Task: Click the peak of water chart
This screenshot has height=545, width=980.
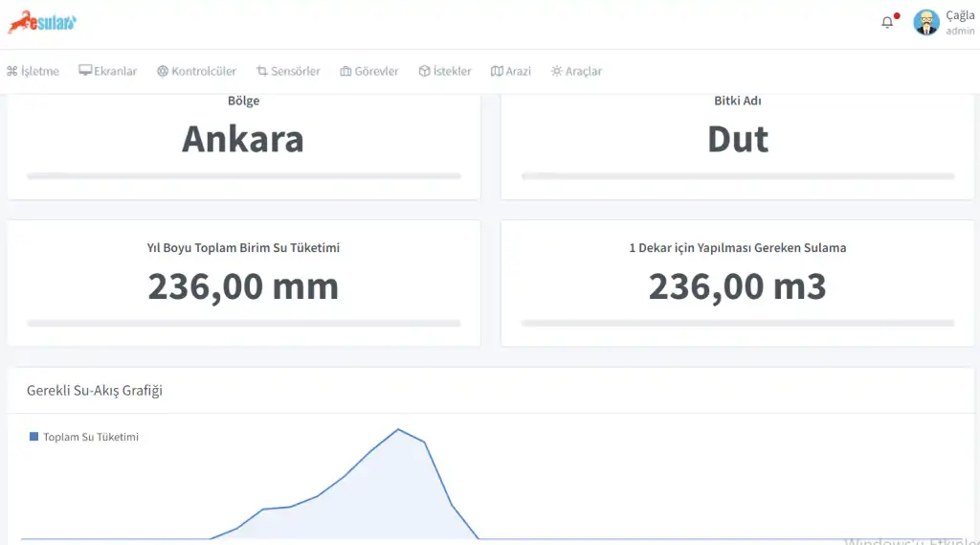Action: click(398, 429)
